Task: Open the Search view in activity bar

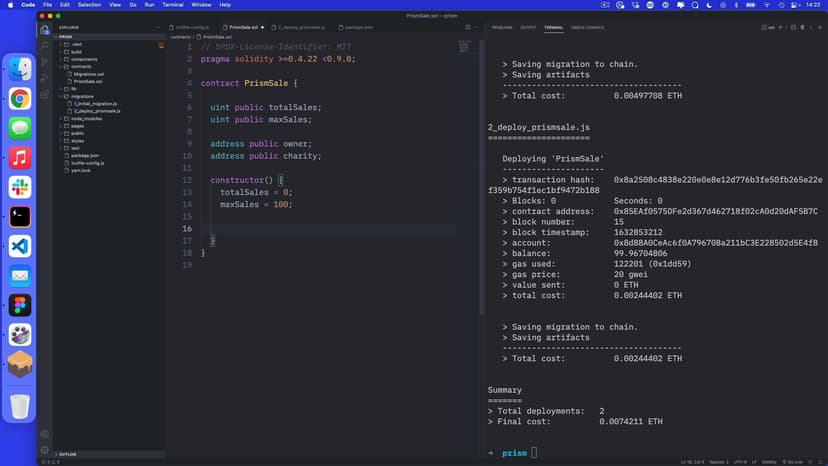Action: [x=45, y=45]
